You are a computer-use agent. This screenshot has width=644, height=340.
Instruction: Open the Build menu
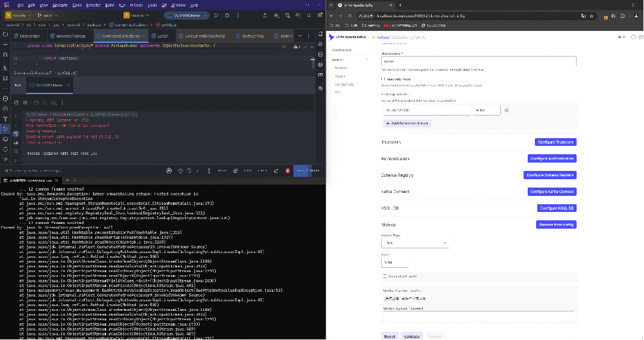110,5
